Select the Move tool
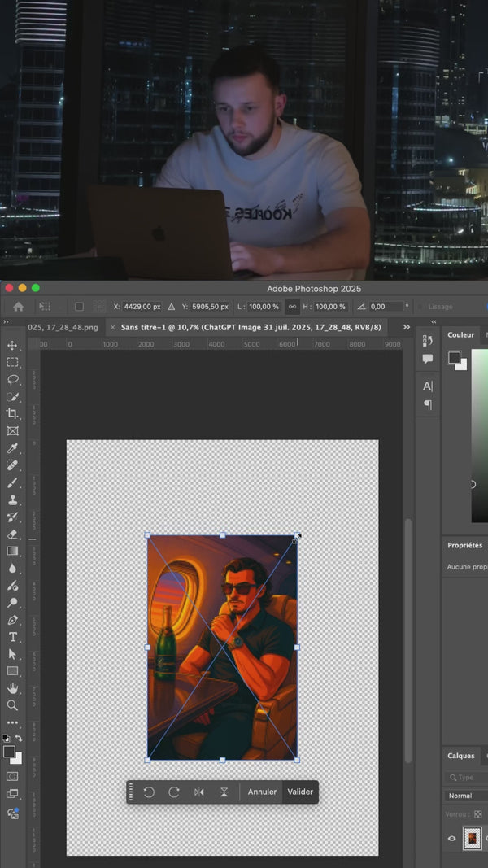Screen dimensions: 488x868 (x=12, y=345)
